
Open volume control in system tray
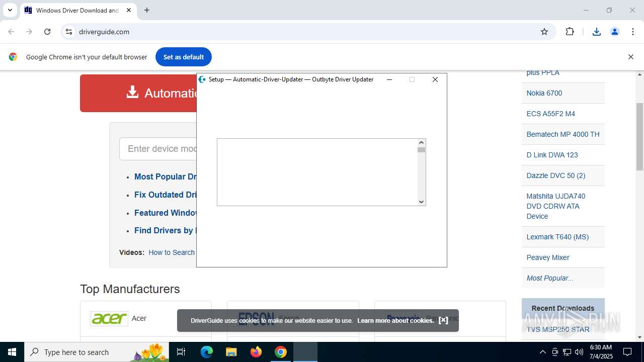(x=579, y=352)
